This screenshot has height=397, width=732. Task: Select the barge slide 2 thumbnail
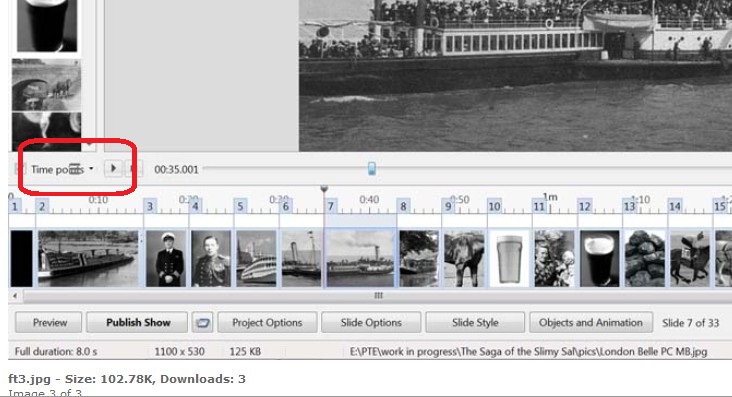click(x=88, y=258)
